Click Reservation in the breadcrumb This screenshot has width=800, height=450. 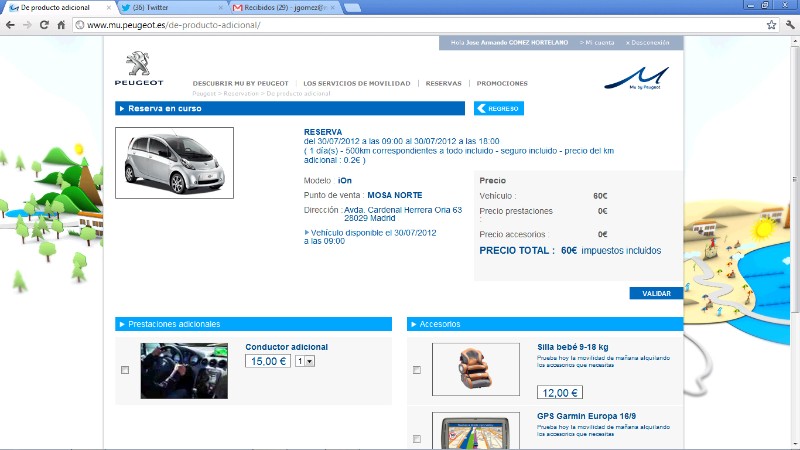241,93
